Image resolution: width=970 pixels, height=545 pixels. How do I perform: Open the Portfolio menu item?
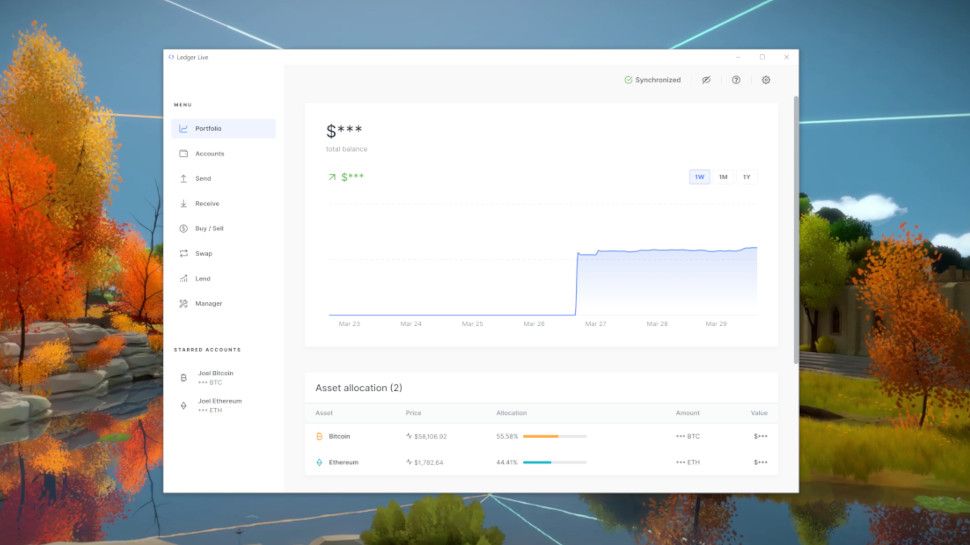(x=223, y=129)
